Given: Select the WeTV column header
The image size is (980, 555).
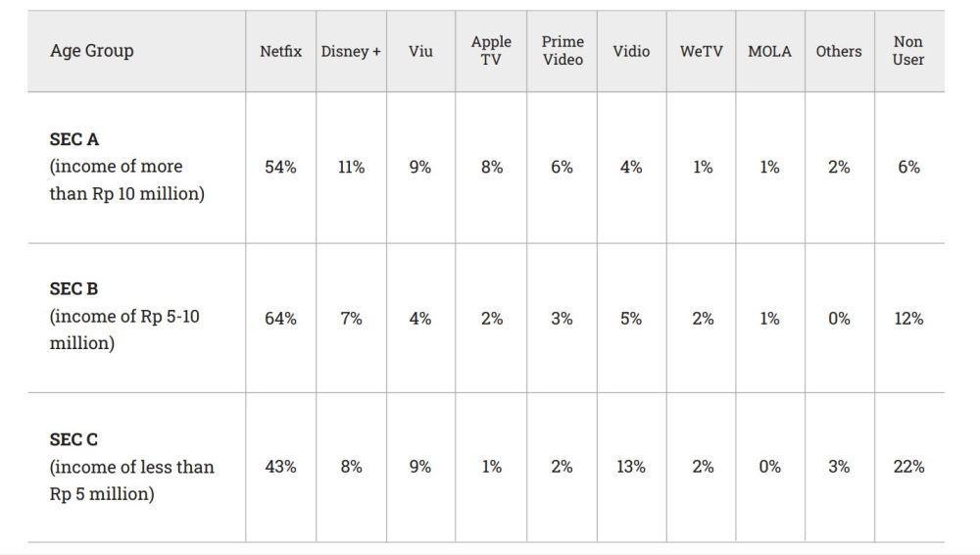Looking at the screenshot, I should (702, 51).
